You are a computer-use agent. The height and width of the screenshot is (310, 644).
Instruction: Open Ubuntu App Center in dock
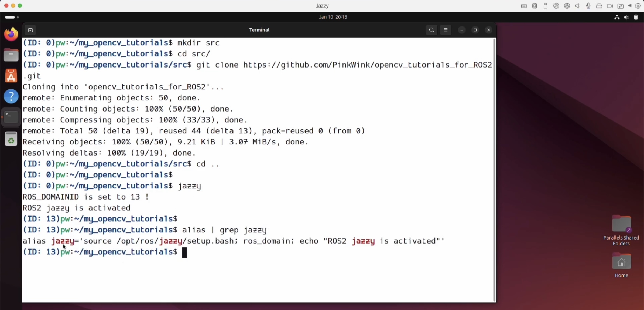click(11, 76)
